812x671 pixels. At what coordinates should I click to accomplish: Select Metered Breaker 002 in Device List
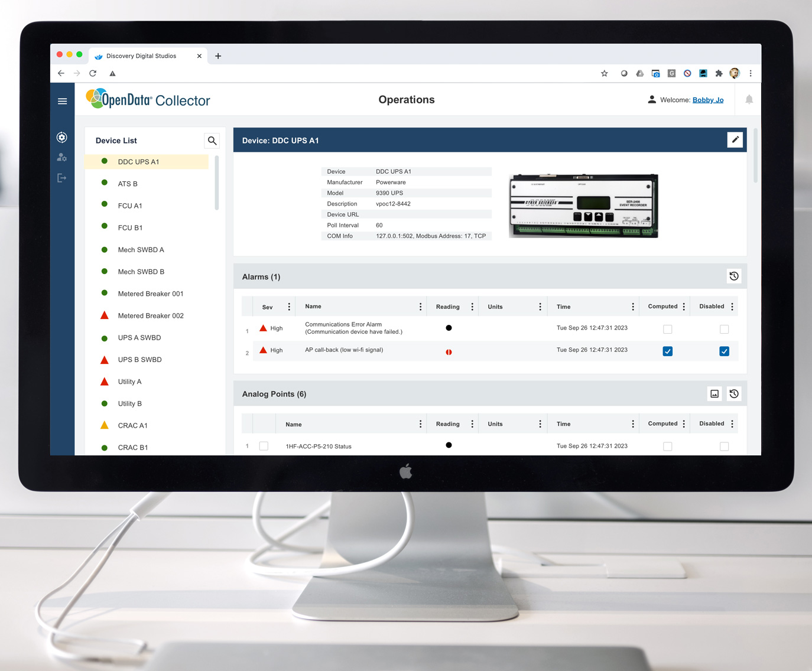[x=150, y=316]
